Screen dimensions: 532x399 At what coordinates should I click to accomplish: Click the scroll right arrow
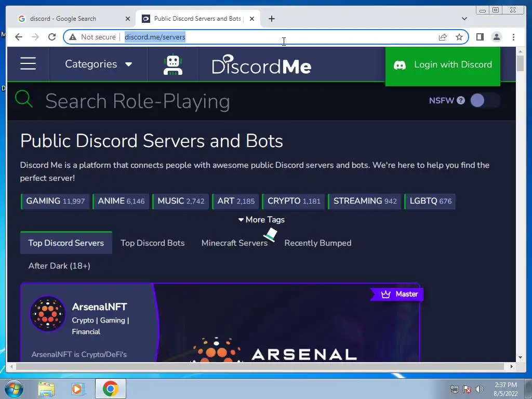[512, 366]
